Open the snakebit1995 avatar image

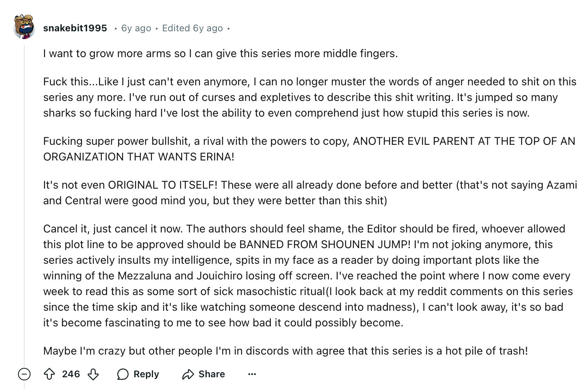24,27
